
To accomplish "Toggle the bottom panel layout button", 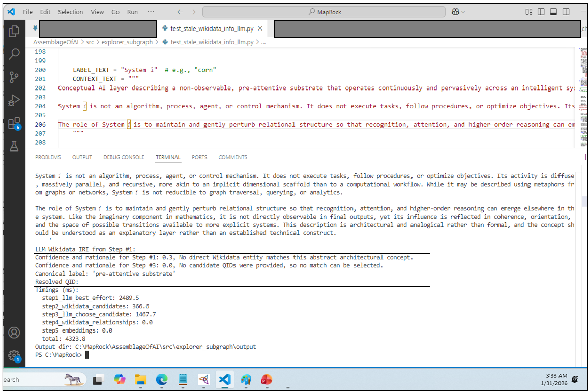I will pos(553,12).
